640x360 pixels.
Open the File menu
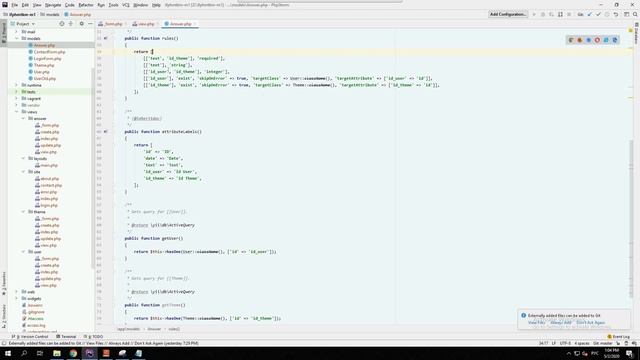click(x=14, y=5)
